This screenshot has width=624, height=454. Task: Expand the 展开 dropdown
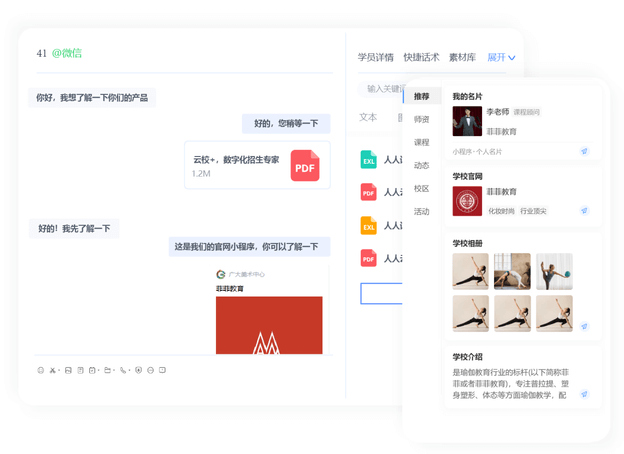point(501,58)
